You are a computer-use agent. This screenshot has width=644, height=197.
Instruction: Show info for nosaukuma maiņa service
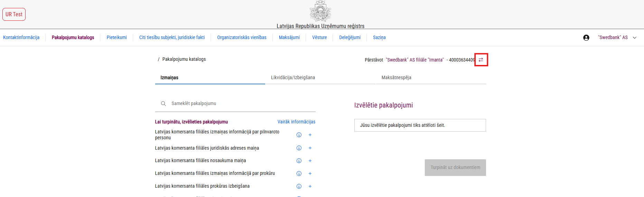[299, 161]
